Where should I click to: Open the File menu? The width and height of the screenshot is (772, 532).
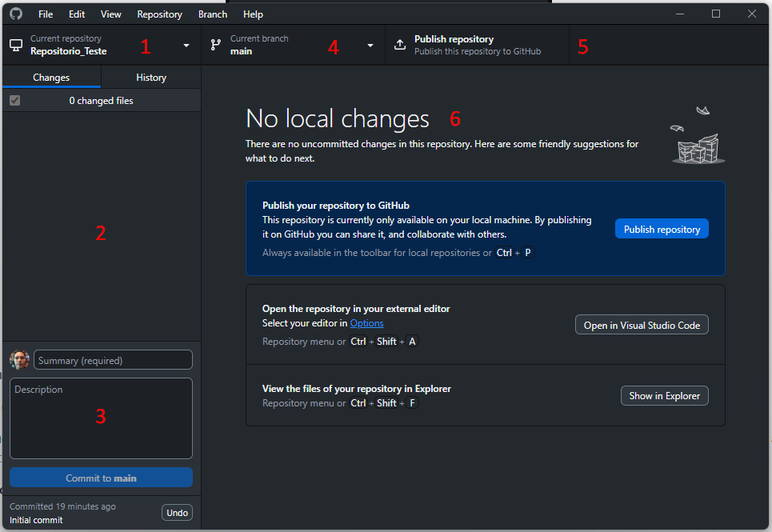pos(46,14)
